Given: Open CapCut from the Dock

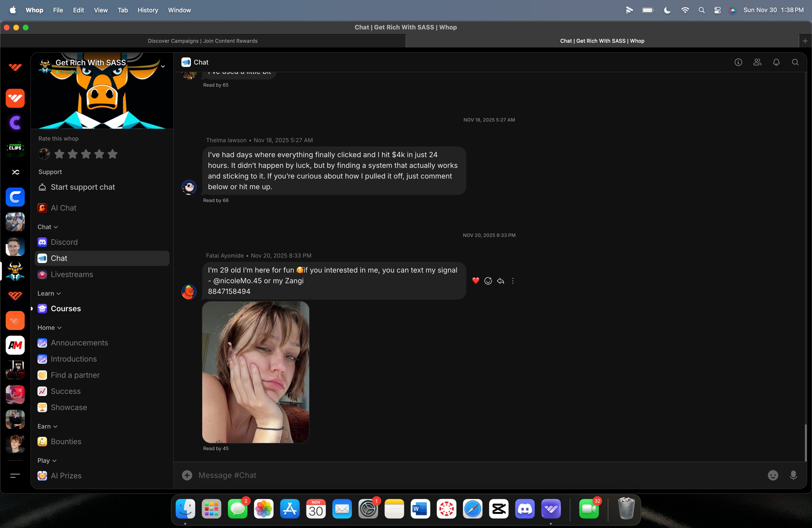Looking at the screenshot, I should [x=499, y=509].
